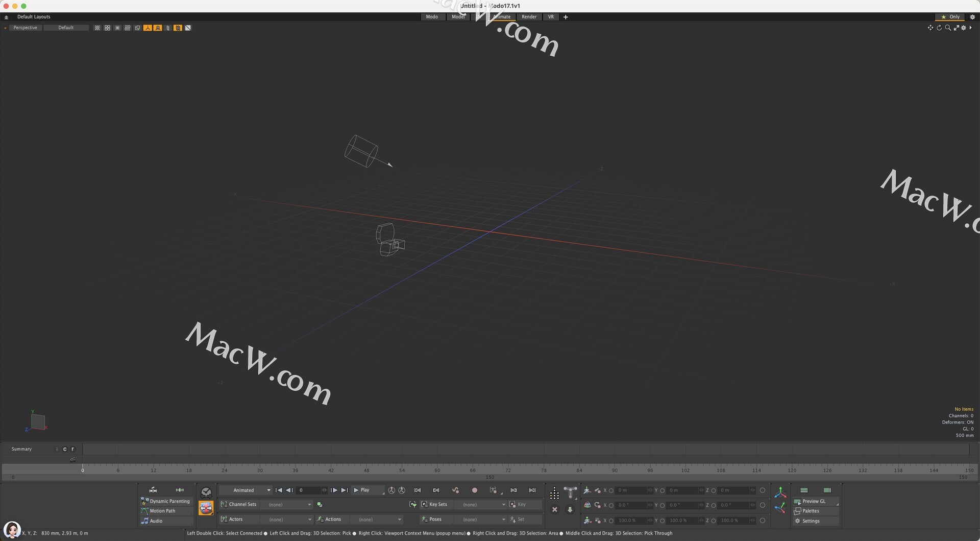980x541 pixels.
Task: Add a new layout tab with plus
Action: click(x=566, y=17)
